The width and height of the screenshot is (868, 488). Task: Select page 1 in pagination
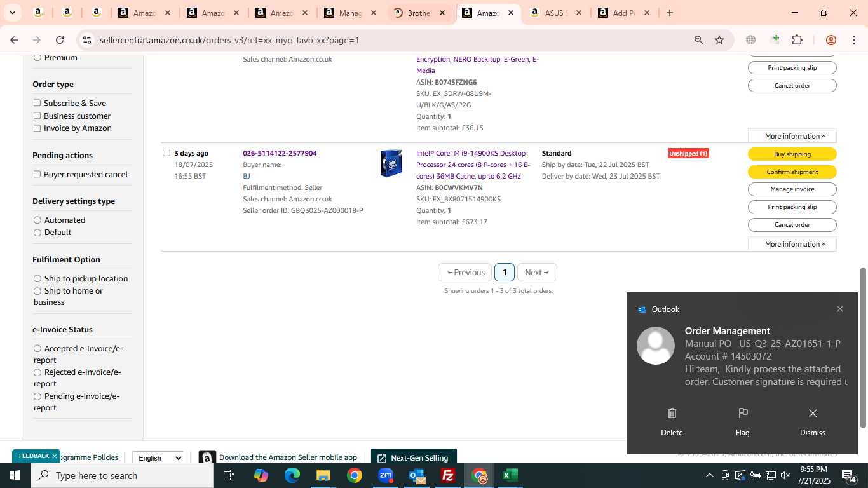(505, 272)
